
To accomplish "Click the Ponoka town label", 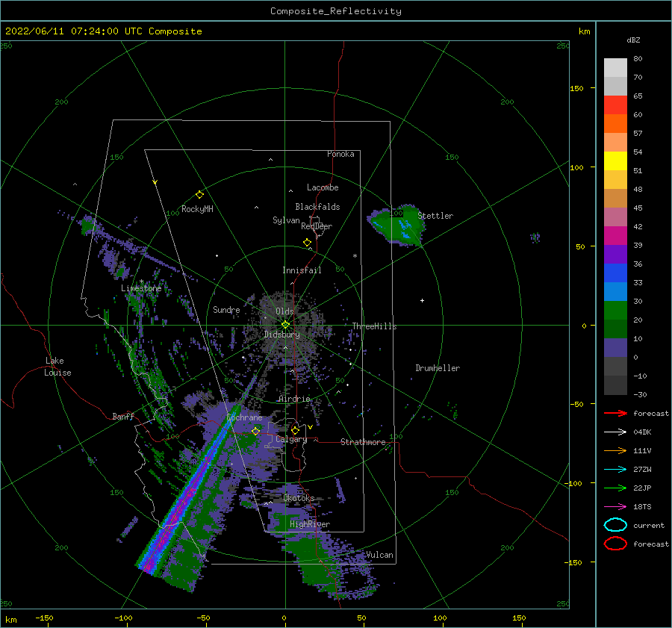I will (340, 154).
